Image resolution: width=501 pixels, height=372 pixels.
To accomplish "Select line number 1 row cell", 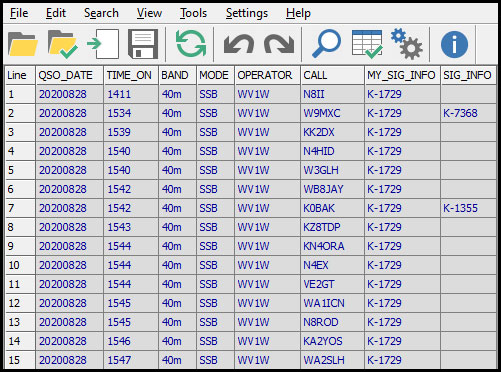I will click(20, 94).
